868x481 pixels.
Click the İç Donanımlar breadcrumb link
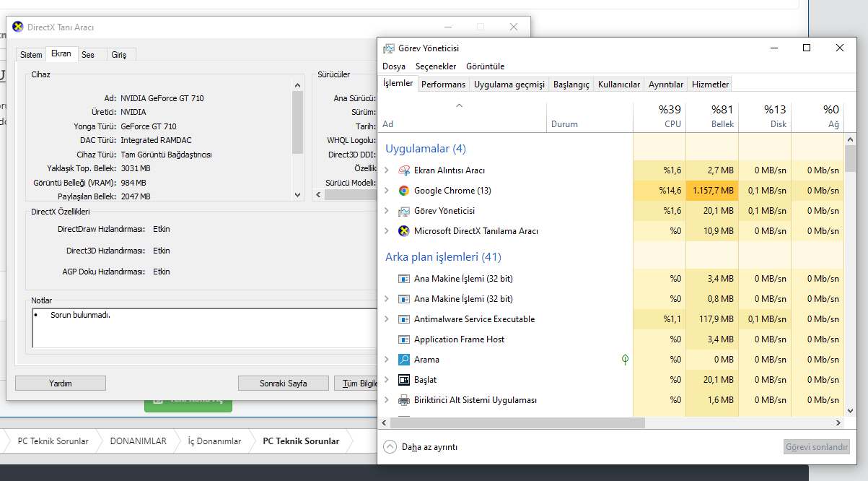point(214,441)
